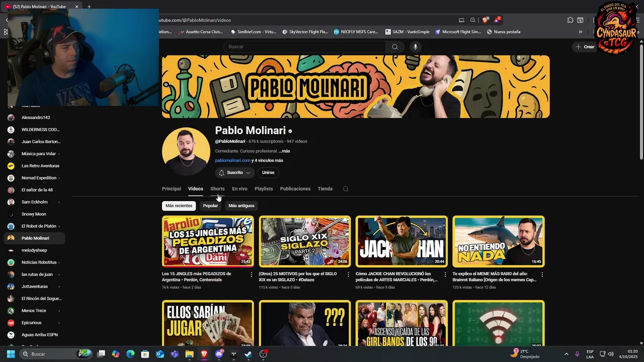The width and height of the screenshot is (644, 362).
Task: Open the Siglo XIX Siglazo video thumbnail
Action: coord(305,241)
